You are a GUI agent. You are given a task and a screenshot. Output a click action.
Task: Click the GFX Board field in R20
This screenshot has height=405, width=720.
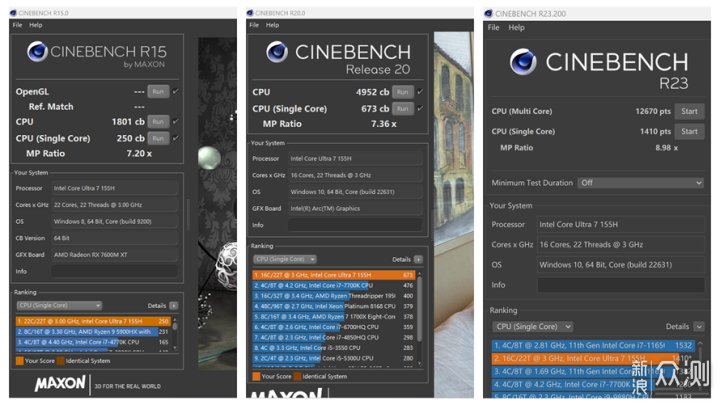click(355, 208)
